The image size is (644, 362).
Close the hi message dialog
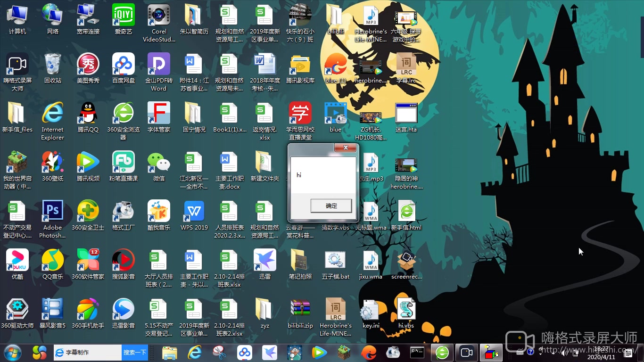(x=345, y=148)
